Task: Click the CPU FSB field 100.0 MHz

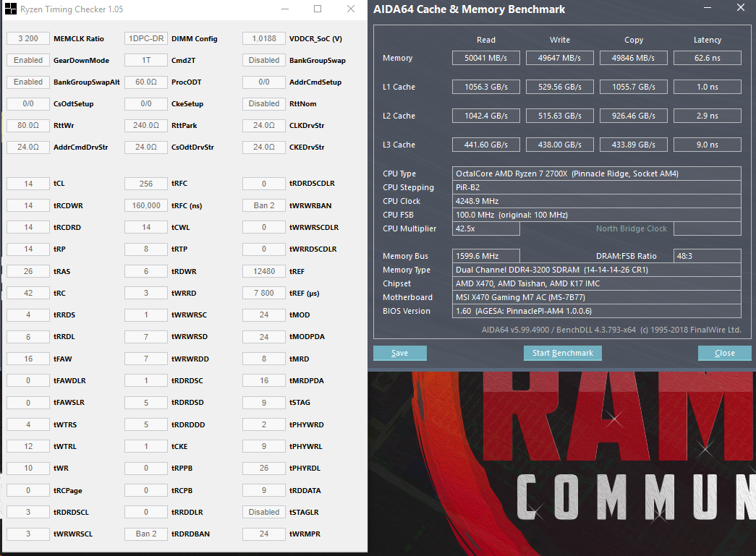Action: pos(596,215)
